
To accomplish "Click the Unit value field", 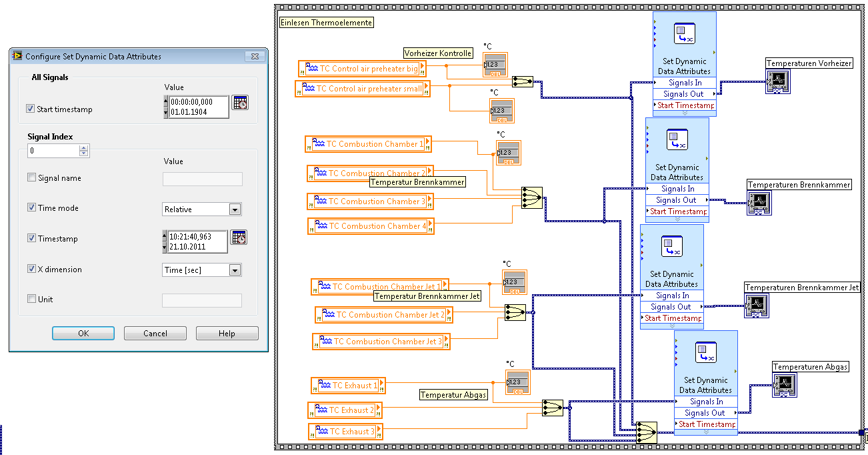I will (x=202, y=300).
